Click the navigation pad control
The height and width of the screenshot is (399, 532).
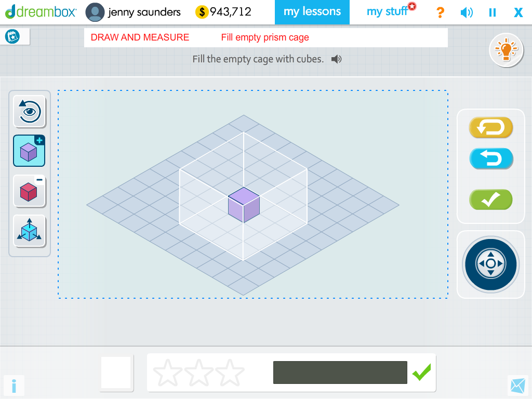click(x=490, y=264)
